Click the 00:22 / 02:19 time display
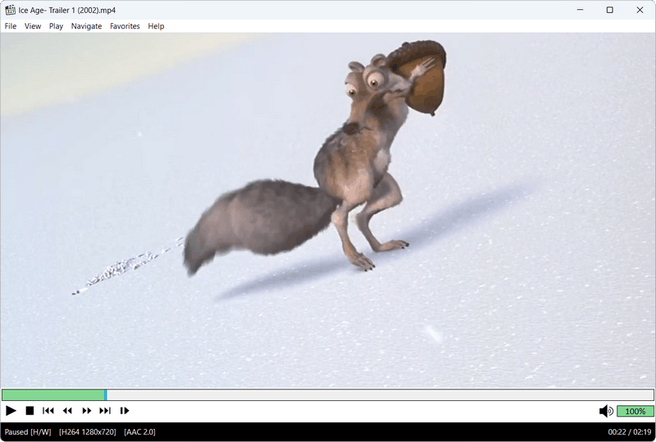The image size is (656, 442). [629, 432]
